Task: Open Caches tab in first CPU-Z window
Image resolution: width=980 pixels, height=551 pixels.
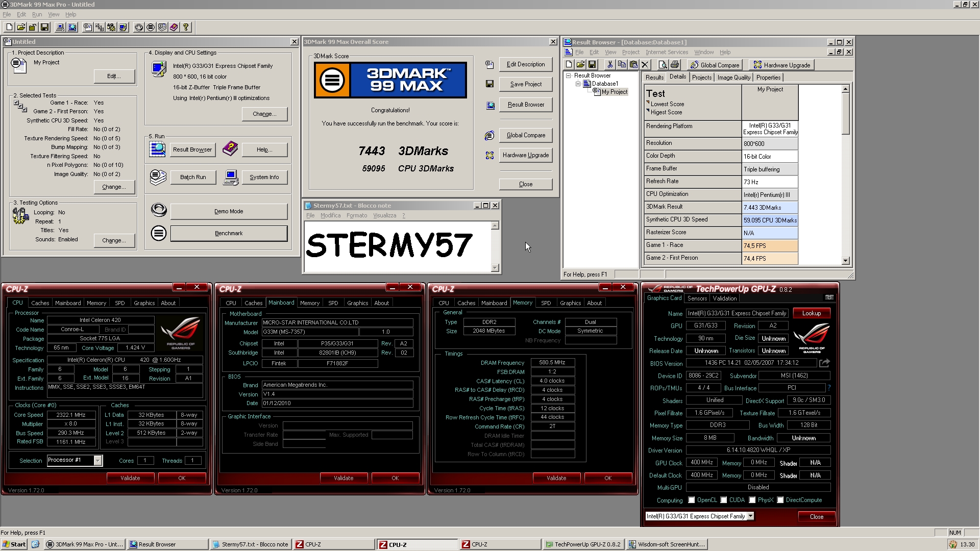Action: click(40, 303)
